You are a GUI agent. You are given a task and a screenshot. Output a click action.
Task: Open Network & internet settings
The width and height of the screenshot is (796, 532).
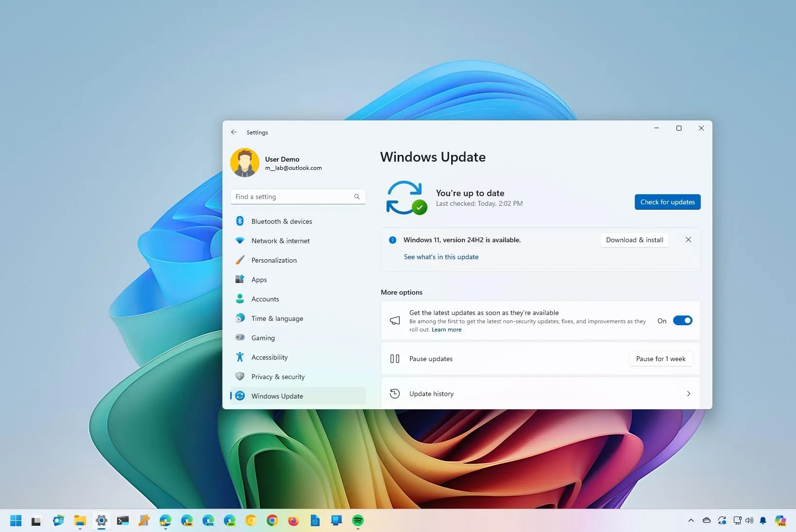281,240
